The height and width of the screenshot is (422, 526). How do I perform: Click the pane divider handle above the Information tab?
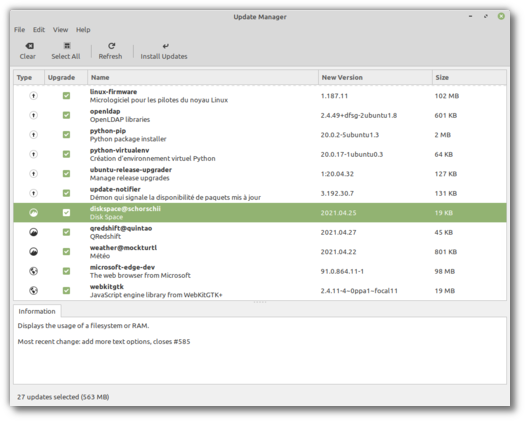pos(260,302)
